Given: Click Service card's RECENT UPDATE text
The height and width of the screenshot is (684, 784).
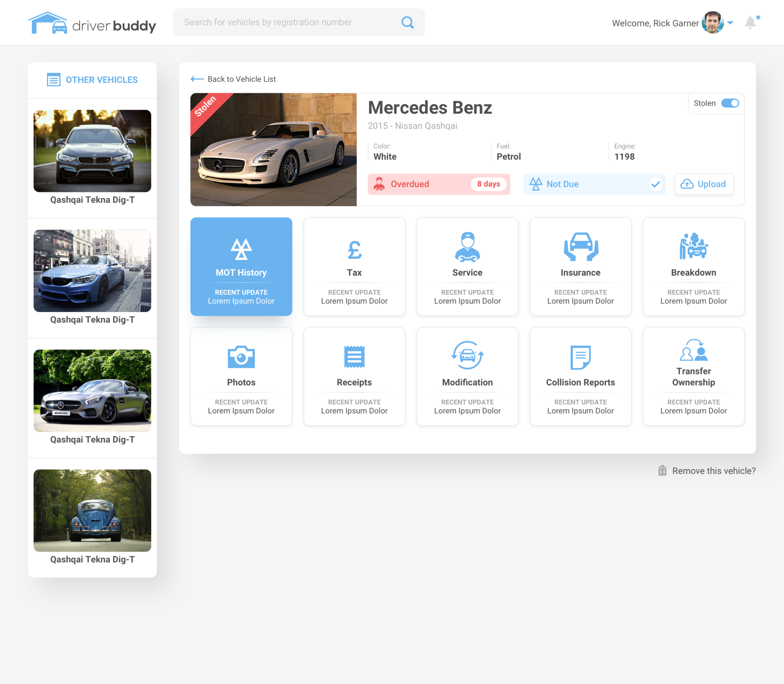Looking at the screenshot, I should point(468,292).
